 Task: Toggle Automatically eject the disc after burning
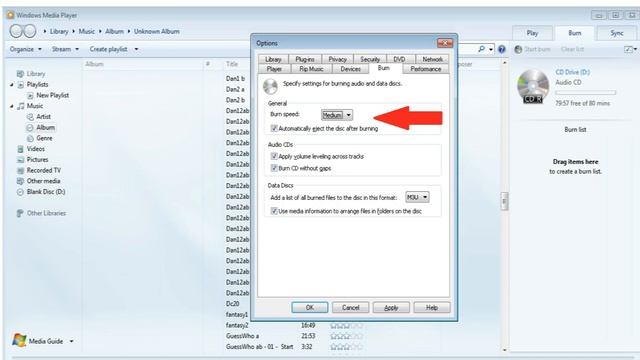[x=274, y=129]
